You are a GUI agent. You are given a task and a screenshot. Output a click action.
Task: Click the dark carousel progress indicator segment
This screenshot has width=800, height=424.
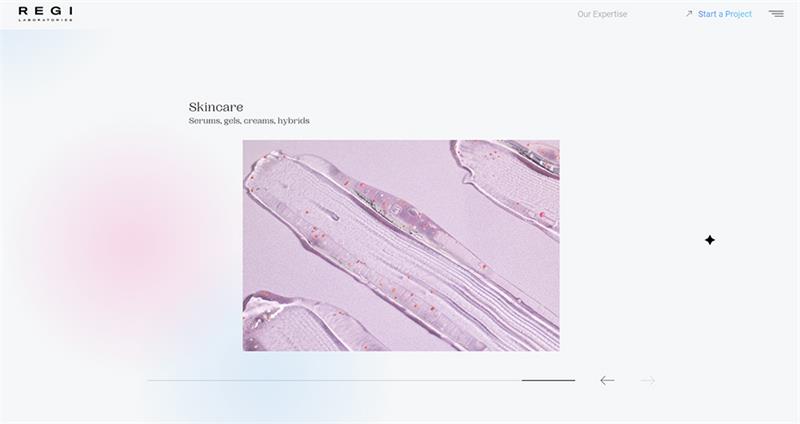coord(548,380)
